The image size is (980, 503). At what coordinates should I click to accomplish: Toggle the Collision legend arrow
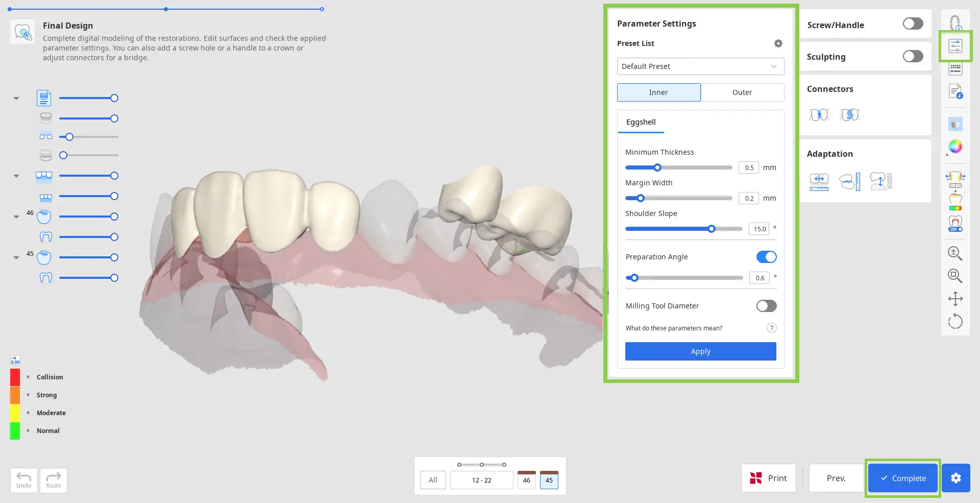pos(28,377)
